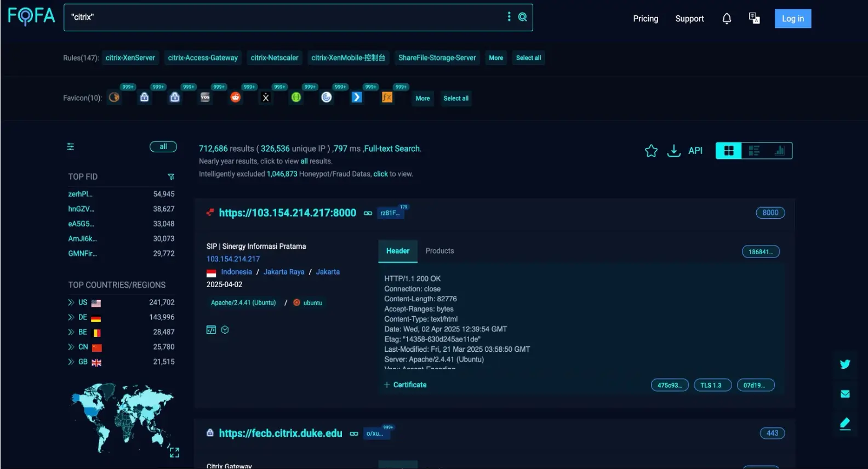Open the API link
Image resolution: width=868 pixels, height=469 pixels.
(x=695, y=151)
